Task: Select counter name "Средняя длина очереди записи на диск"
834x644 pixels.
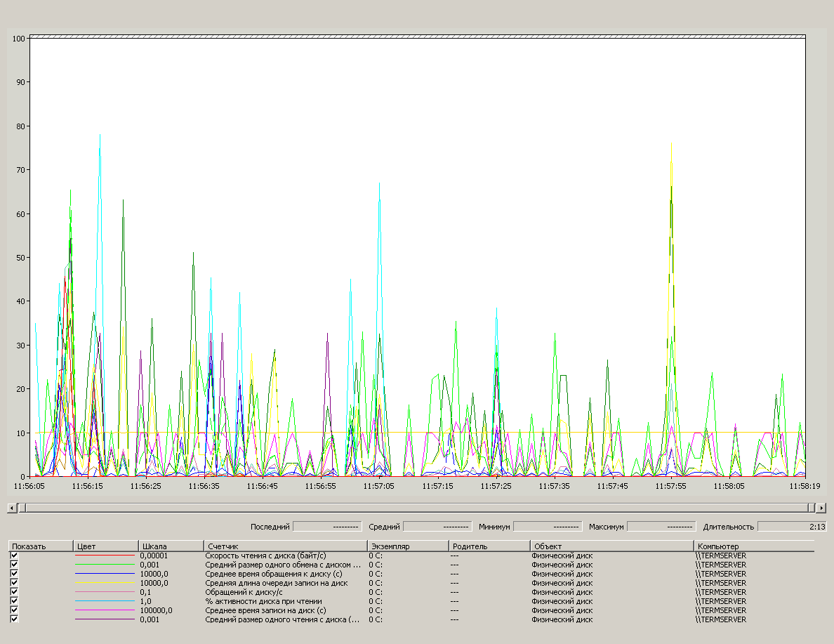Action: (x=277, y=583)
